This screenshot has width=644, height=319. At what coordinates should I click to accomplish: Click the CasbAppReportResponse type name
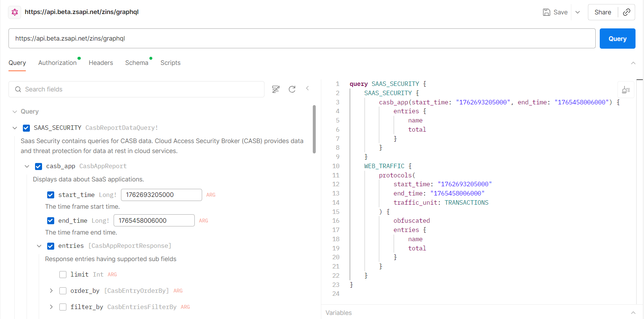(x=130, y=246)
